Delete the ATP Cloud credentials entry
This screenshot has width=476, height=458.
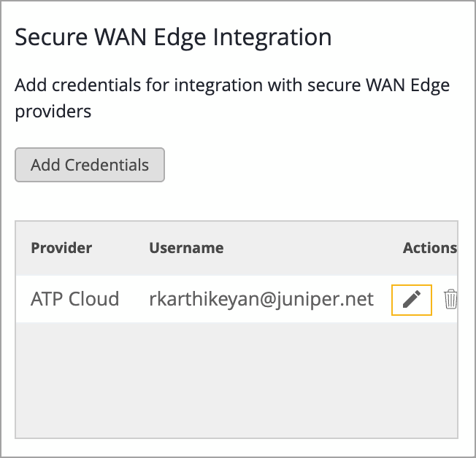[x=451, y=299]
